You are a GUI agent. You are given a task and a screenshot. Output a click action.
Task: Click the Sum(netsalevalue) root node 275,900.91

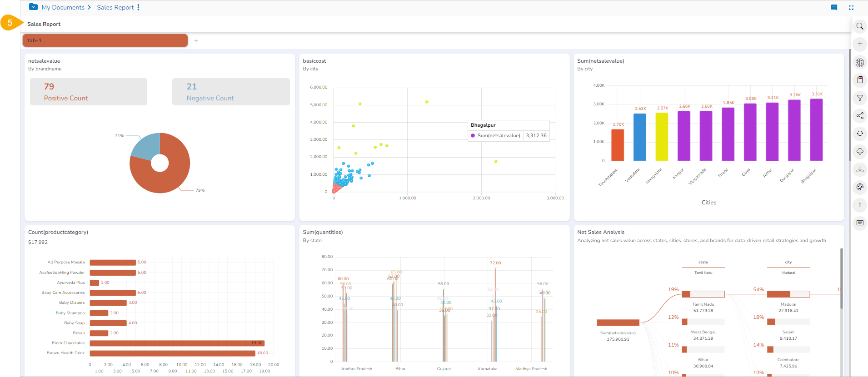click(618, 322)
